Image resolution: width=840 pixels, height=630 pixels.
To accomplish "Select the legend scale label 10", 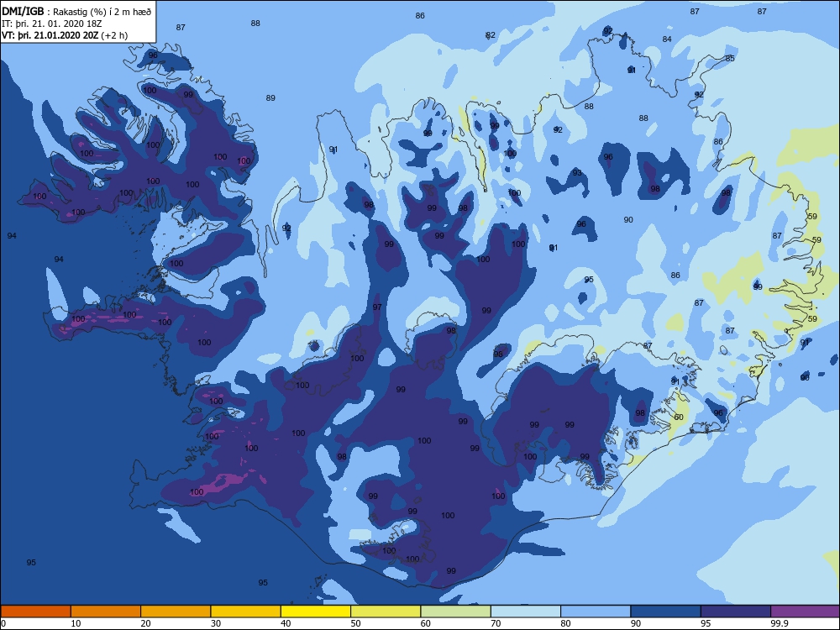I will tap(76, 623).
